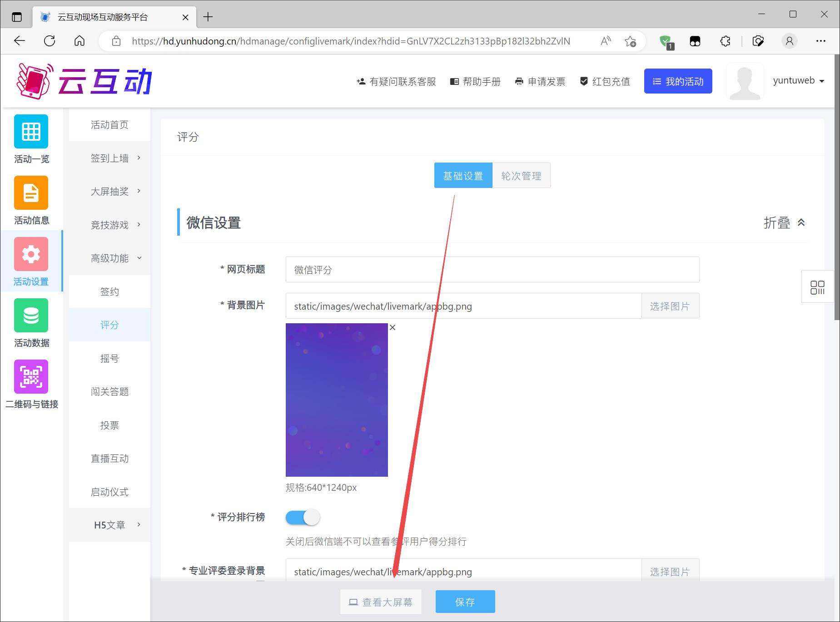Open the orange 活动信息 document icon

point(31,193)
